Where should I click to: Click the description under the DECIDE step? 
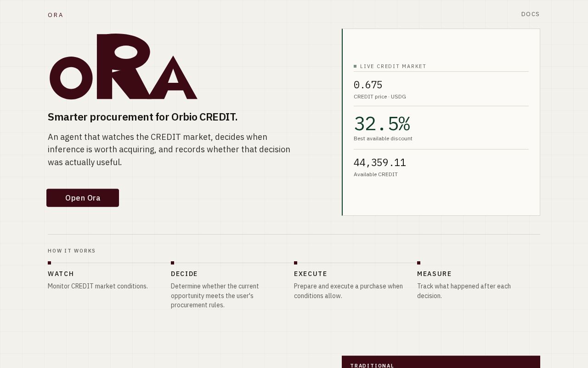pyautogui.click(x=215, y=295)
